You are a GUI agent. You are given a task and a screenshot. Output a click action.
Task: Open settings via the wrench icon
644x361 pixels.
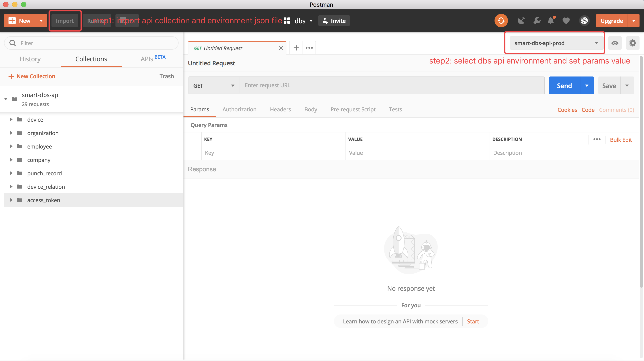coord(537,21)
